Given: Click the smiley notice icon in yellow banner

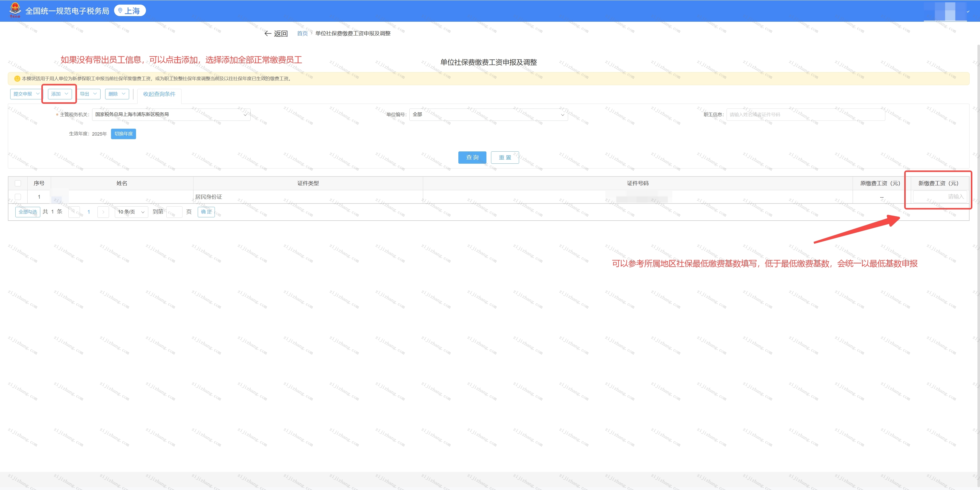Looking at the screenshot, I should click(17, 78).
